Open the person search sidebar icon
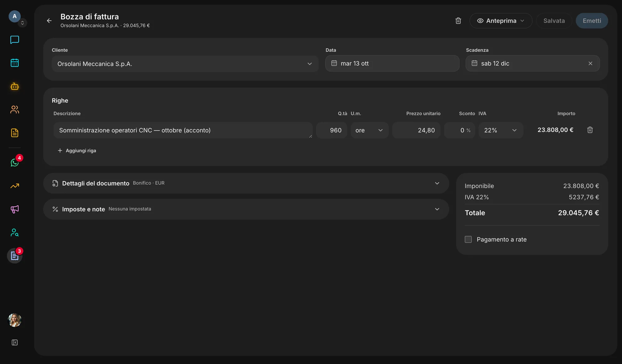Viewport: 622px width, 364px height. click(15, 233)
